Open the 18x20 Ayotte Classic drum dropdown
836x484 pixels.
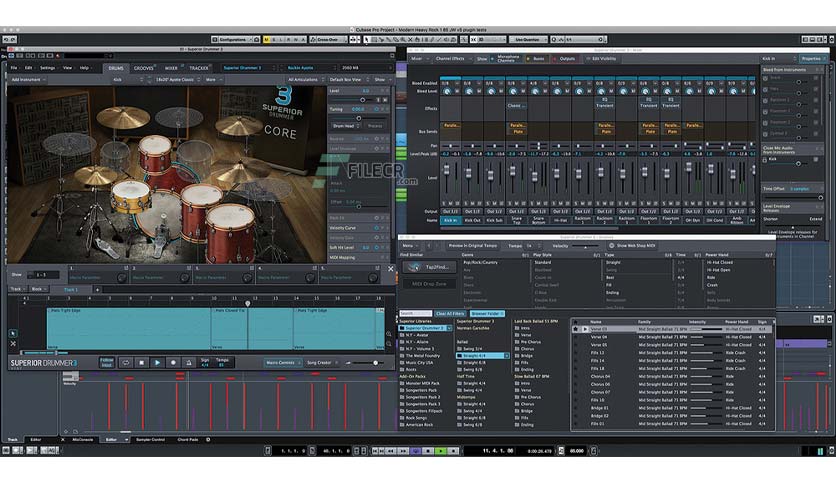tap(177, 79)
